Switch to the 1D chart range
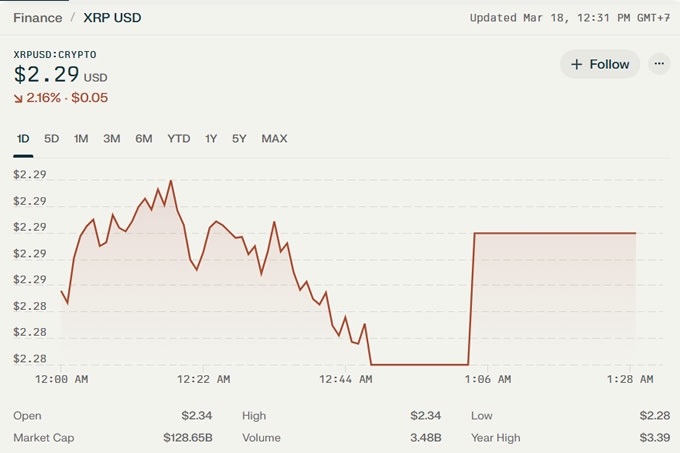Viewport: 680px width, 453px height. [x=22, y=139]
